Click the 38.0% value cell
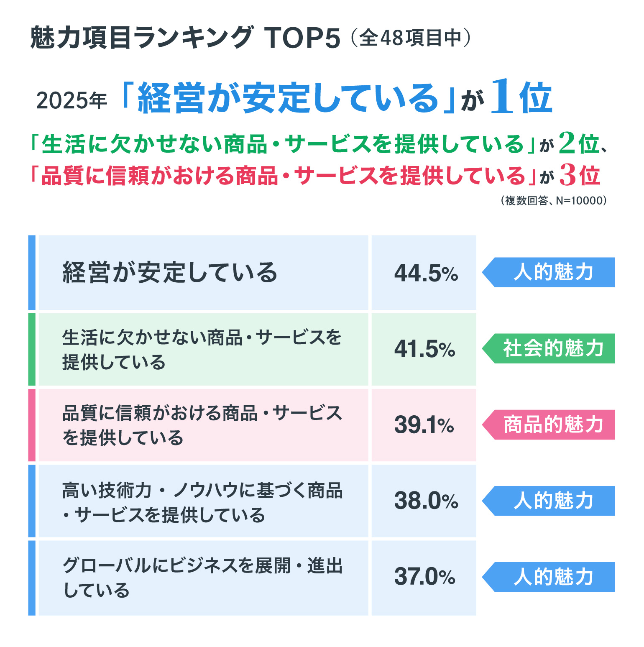Image resolution: width=644 pixels, height=647 pixels. tap(424, 501)
